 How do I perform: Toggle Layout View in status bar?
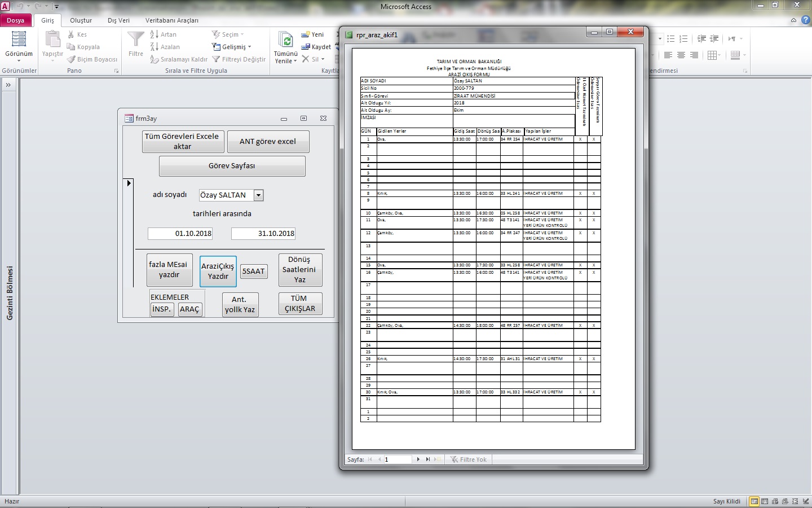[x=795, y=501]
